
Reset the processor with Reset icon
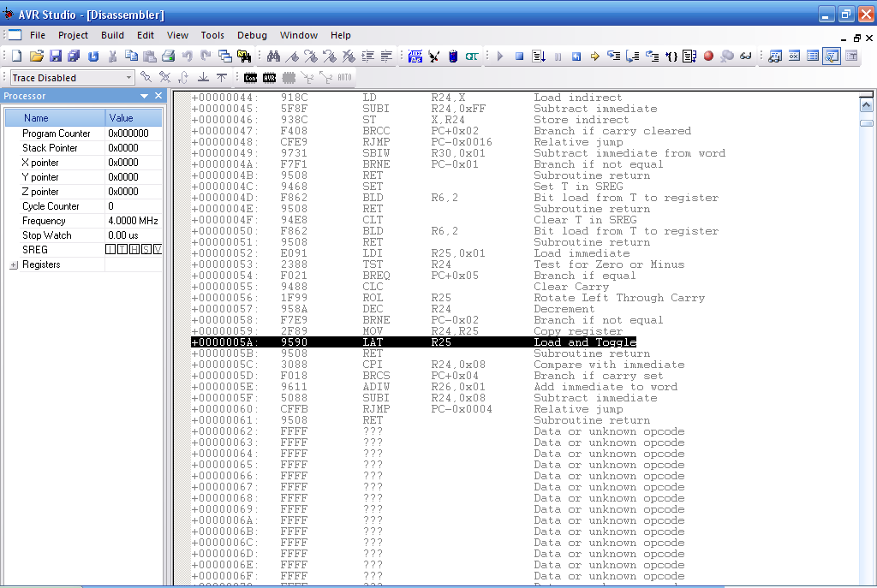coord(576,56)
